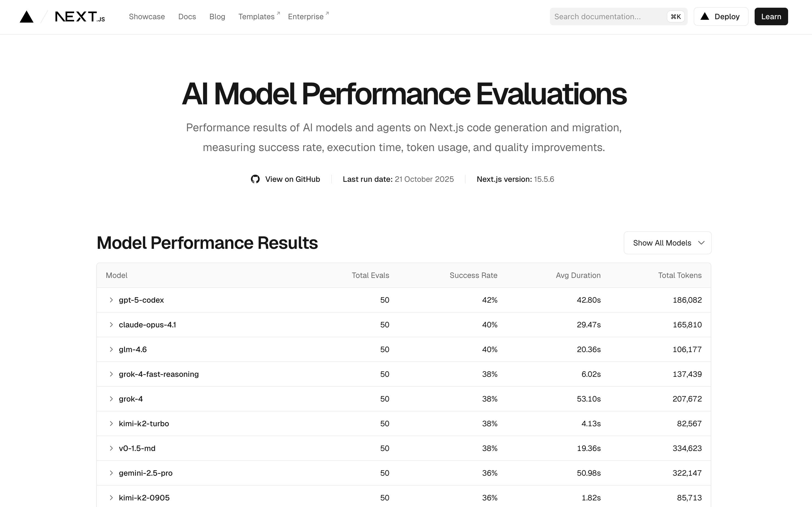This screenshot has width=812, height=507.
Task: Go to the Docs page
Action: 187,17
